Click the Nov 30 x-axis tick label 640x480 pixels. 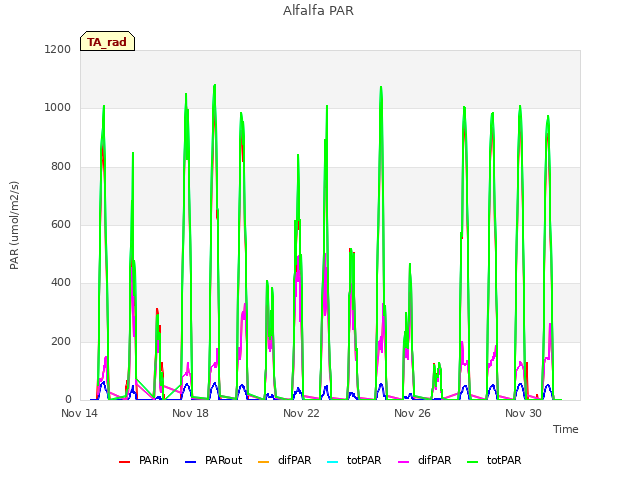tap(523, 413)
